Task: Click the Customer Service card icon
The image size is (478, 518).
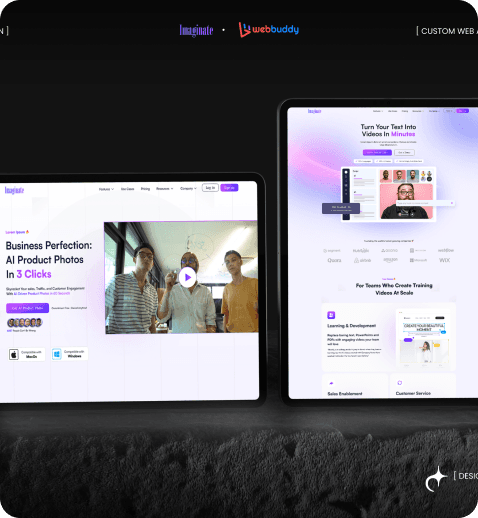Action: (400, 383)
